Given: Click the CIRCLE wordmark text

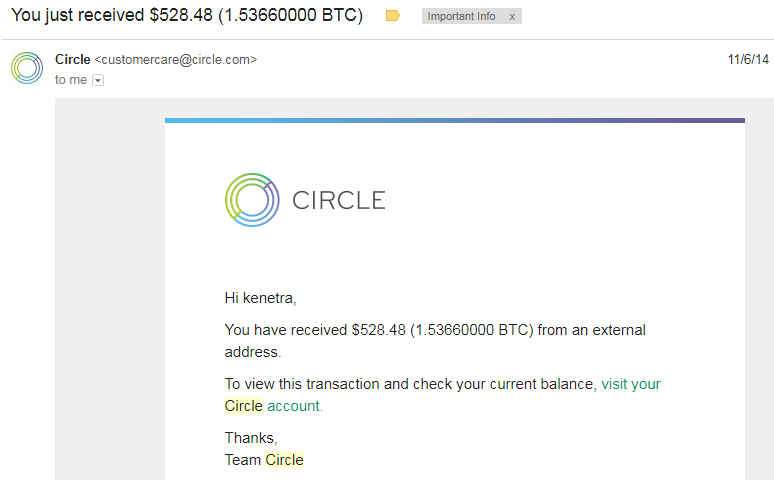Looking at the screenshot, I should pyautogui.click(x=339, y=200).
